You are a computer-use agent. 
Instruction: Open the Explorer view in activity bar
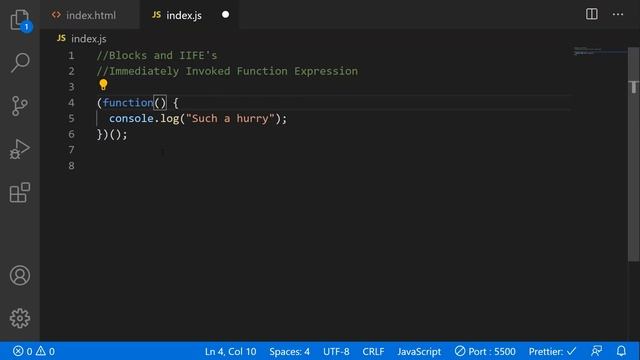pyautogui.click(x=20, y=20)
